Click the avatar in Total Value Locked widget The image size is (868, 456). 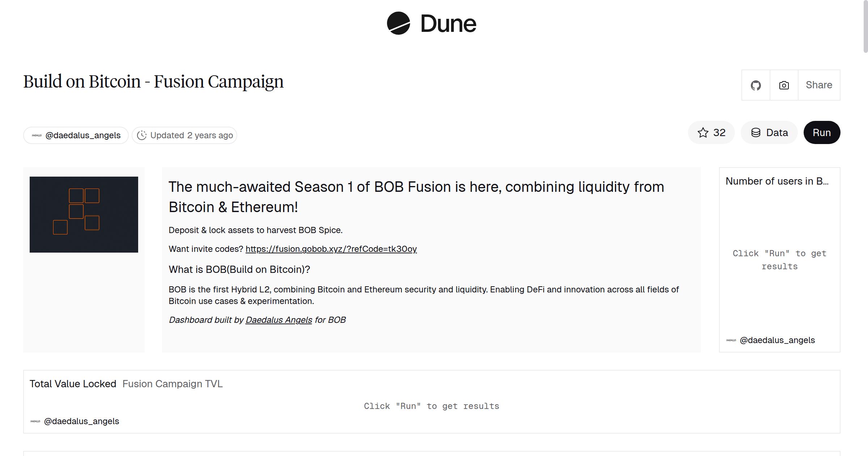tap(36, 421)
